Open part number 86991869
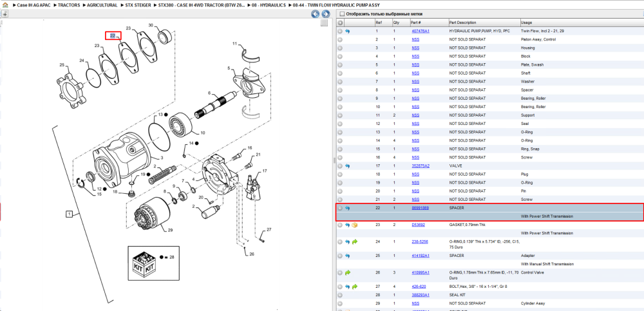The height and width of the screenshot is (311, 644). [420, 208]
